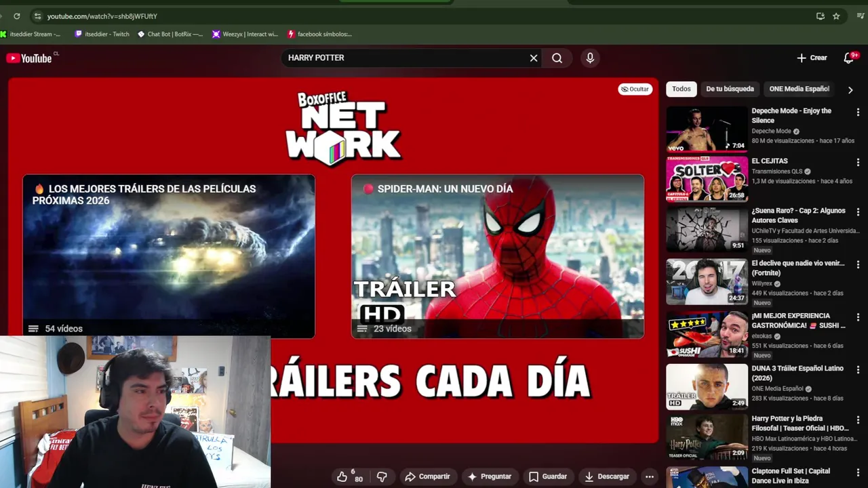Open Chat Bot | BotRix bookmark
Viewport: 868px width, 488px height.
pyautogui.click(x=170, y=34)
